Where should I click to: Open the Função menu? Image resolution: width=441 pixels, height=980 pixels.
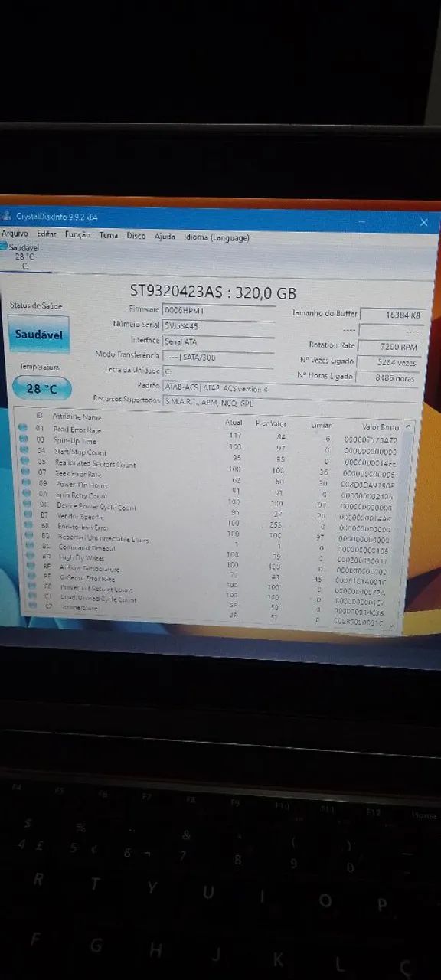77,234
